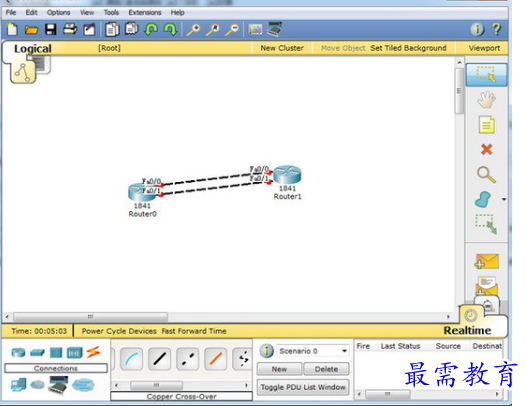The image size is (526, 406).
Task: Select Switches device category icon
Action: click(x=37, y=352)
